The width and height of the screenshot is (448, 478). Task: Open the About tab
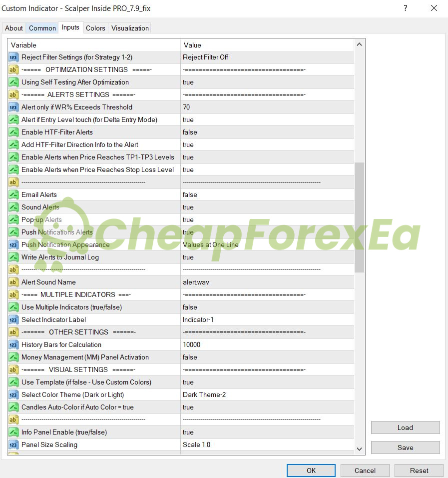[x=13, y=28]
